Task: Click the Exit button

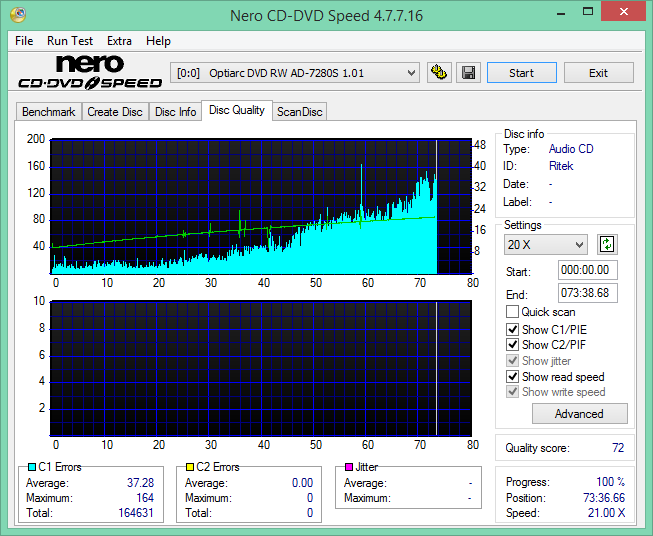Action: click(x=598, y=73)
